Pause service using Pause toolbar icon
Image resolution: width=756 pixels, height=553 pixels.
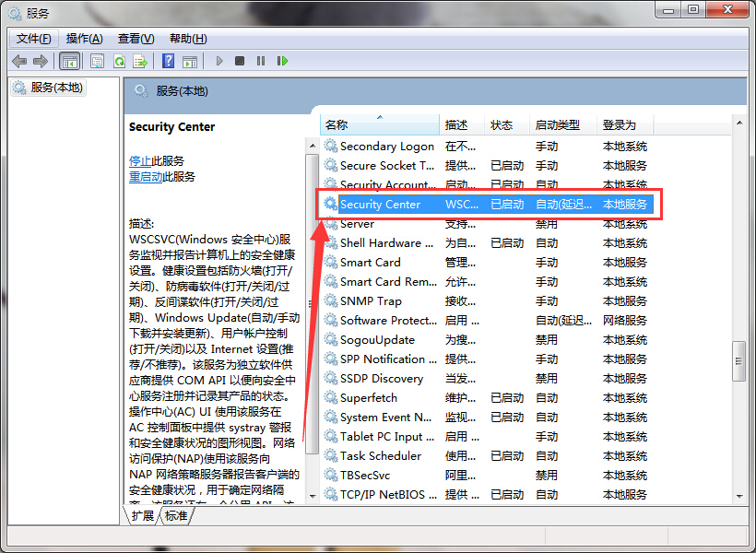tap(261, 61)
